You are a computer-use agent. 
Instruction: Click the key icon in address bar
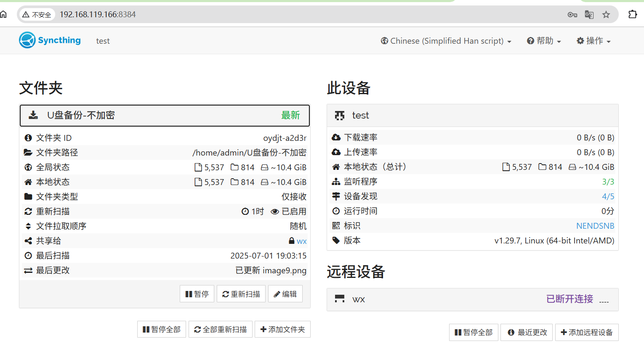click(572, 15)
